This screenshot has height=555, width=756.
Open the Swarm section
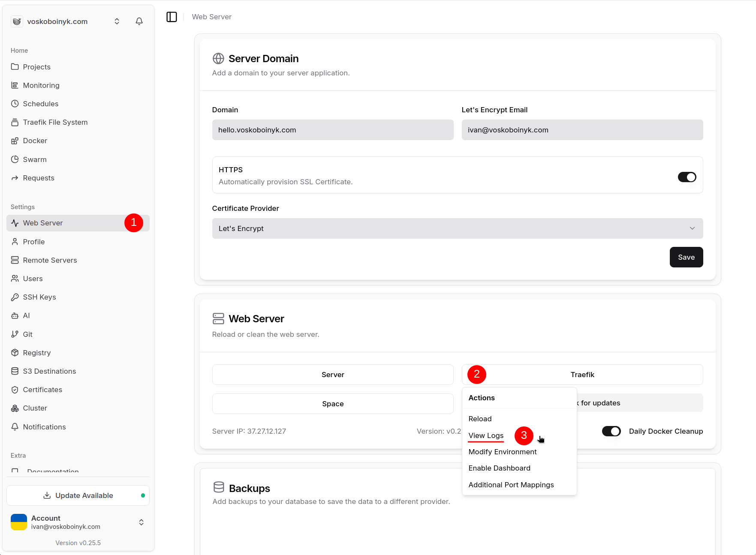tap(34, 159)
